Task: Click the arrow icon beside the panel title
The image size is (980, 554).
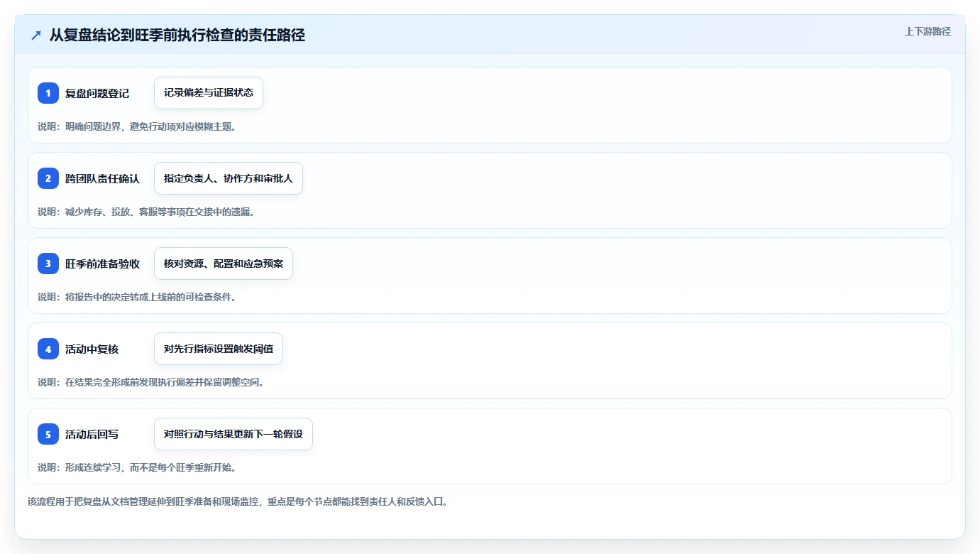Action: point(36,36)
